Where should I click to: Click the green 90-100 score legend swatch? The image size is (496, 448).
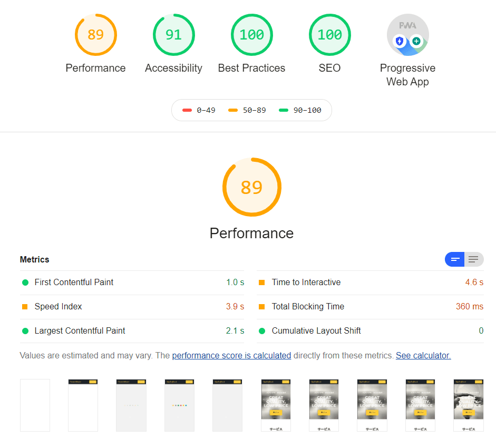pos(284,111)
